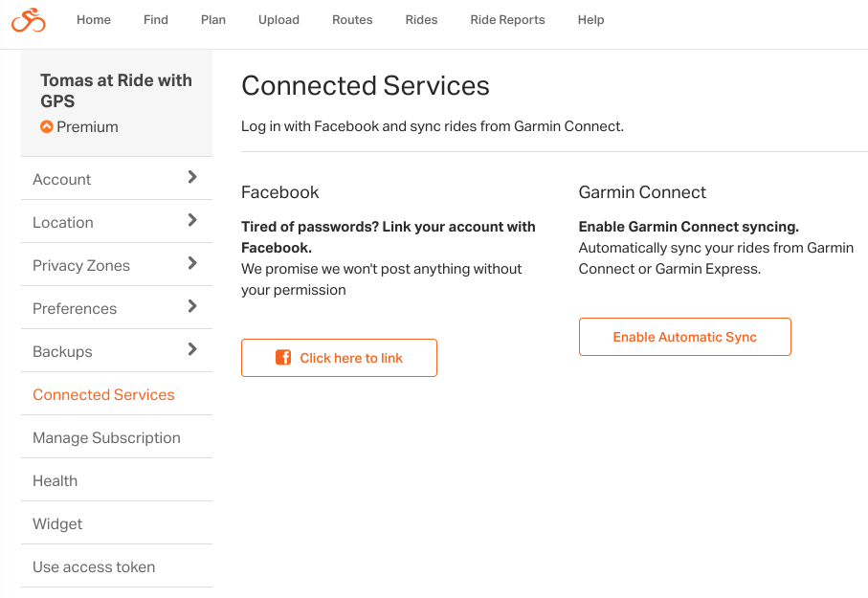
Task: Expand the Privacy Zones chevron
Action: (x=192, y=263)
